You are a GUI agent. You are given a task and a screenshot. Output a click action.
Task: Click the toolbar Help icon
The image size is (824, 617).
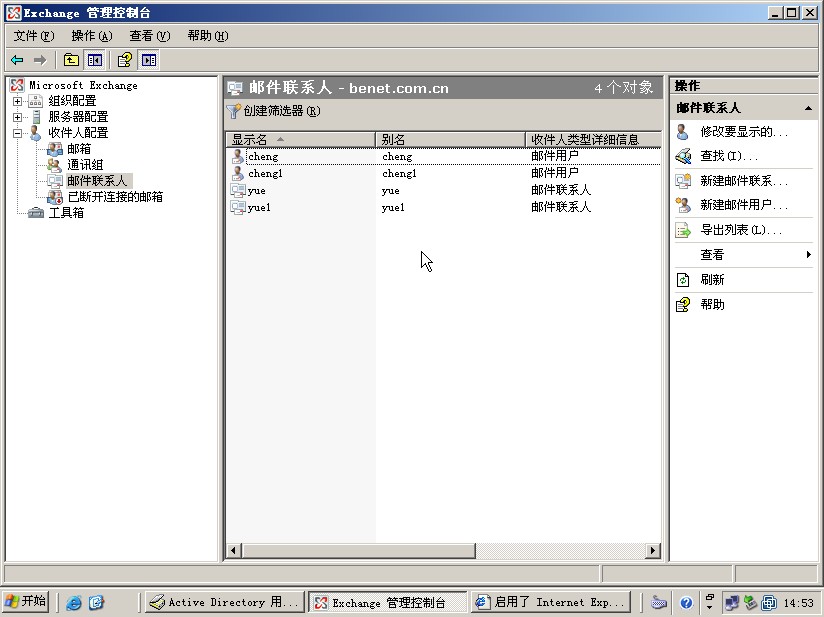(x=125, y=60)
